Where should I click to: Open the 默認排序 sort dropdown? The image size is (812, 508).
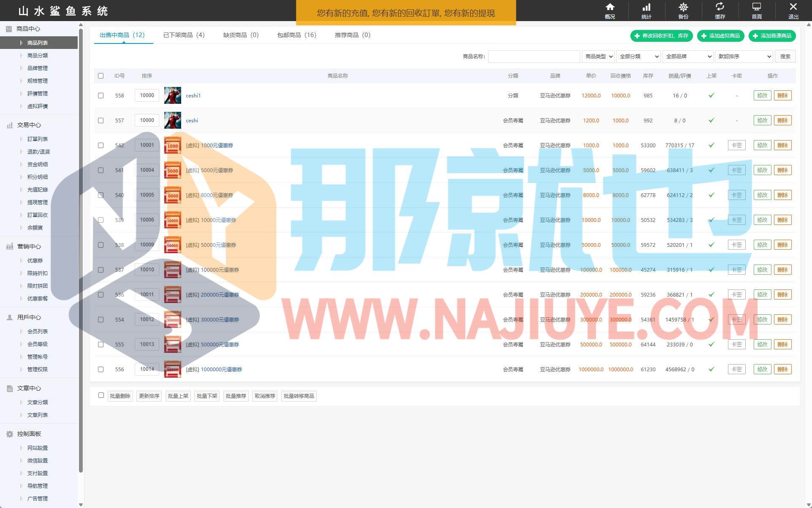744,56
